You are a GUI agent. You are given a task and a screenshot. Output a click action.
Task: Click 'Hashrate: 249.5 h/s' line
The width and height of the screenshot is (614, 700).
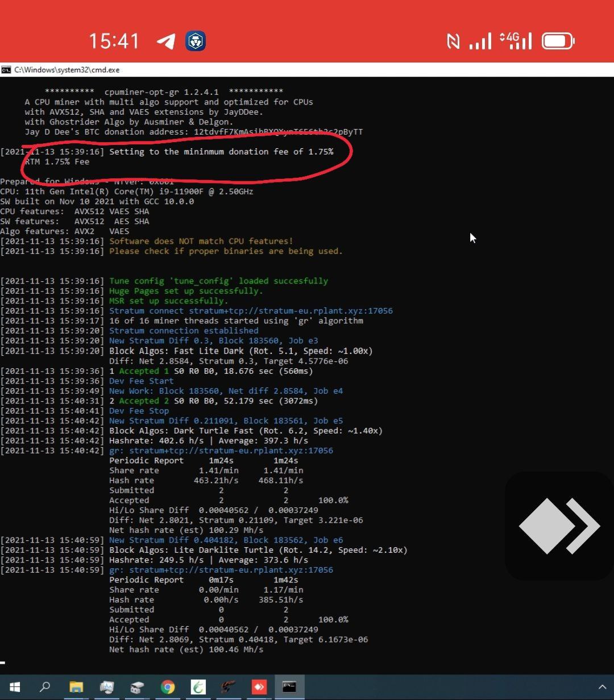pos(154,560)
